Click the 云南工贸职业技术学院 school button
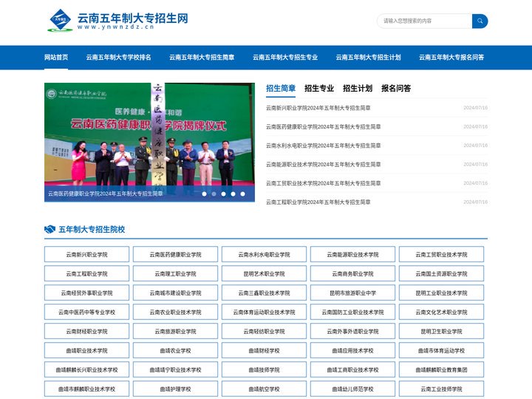532x399 pixels. pyautogui.click(x=441, y=254)
